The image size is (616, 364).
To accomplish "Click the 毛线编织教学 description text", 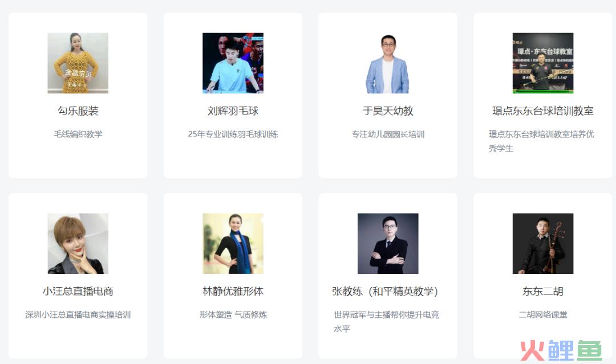I will tap(78, 134).
